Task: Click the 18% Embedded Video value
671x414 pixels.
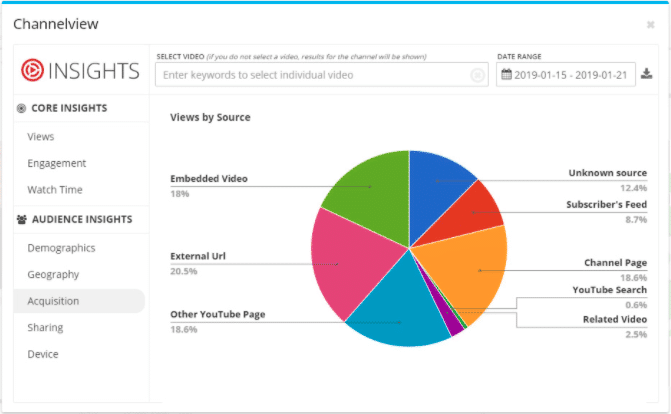Action: point(179,194)
